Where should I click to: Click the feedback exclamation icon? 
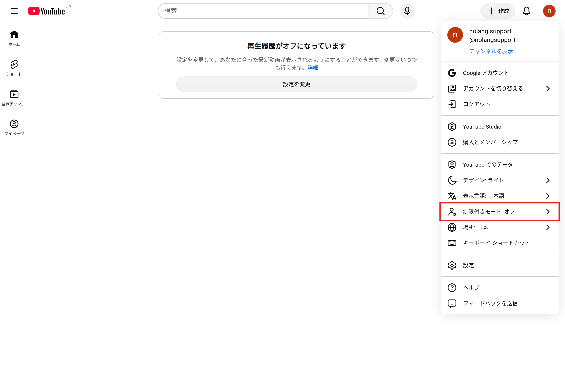point(452,304)
